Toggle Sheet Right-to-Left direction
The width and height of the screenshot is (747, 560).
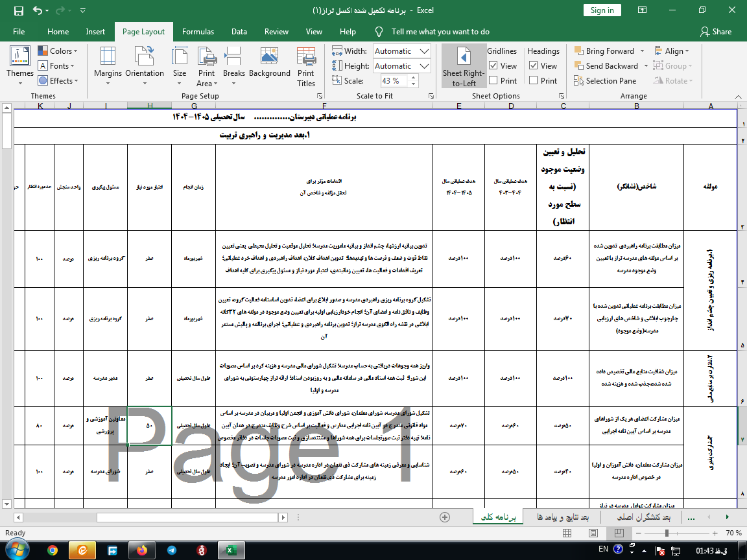click(464, 66)
